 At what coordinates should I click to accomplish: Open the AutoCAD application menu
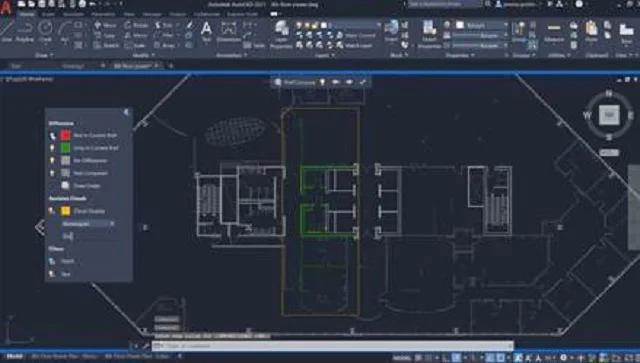pos(6,8)
